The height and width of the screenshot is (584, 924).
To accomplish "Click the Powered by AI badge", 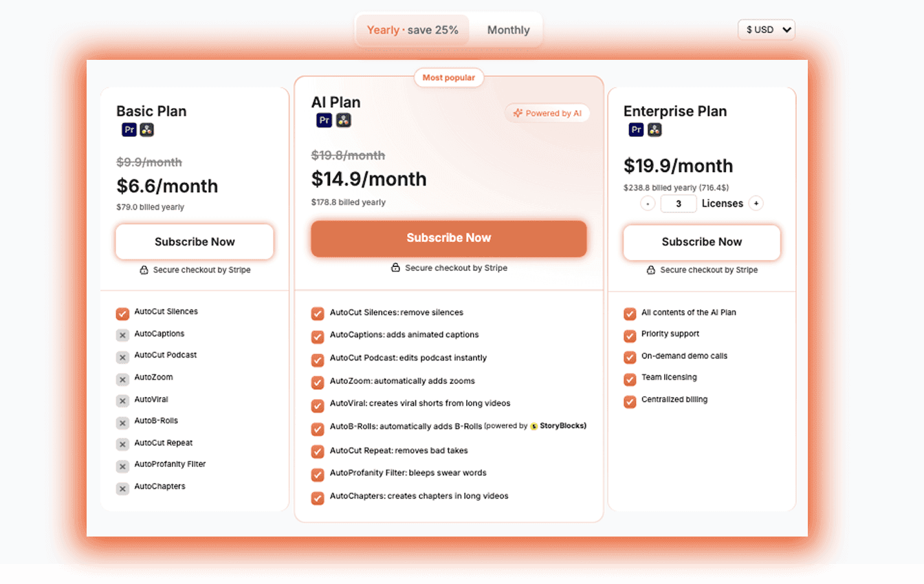I will [547, 112].
